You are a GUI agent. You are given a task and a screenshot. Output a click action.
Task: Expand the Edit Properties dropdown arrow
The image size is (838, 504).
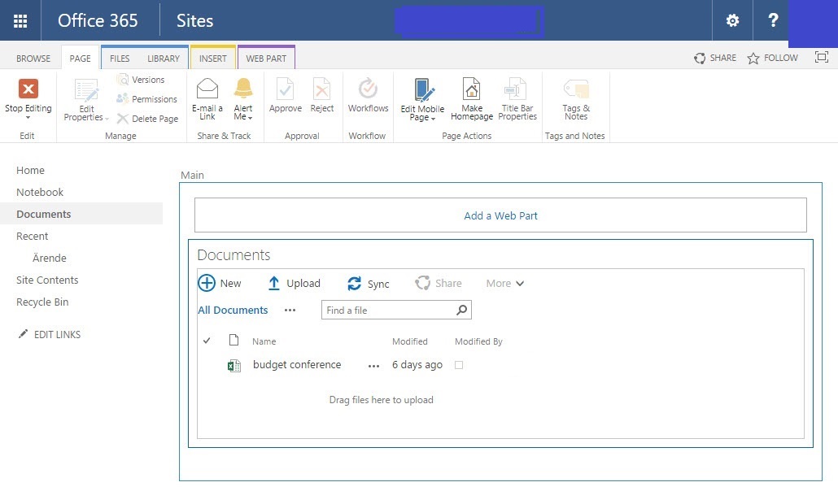pyautogui.click(x=107, y=119)
